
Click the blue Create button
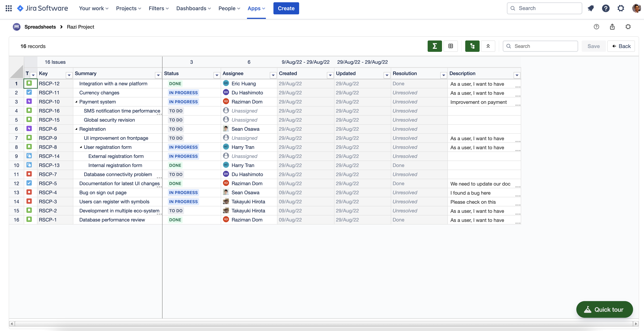coord(286,8)
